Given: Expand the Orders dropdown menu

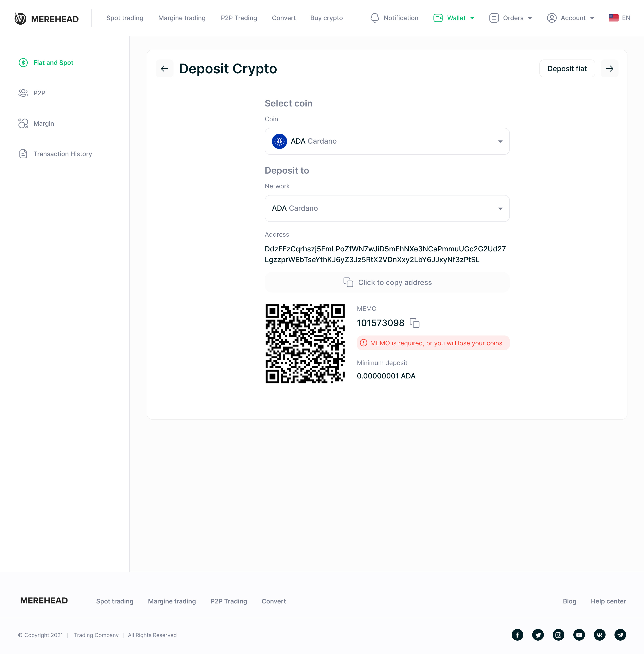Looking at the screenshot, I should [511, 18].
